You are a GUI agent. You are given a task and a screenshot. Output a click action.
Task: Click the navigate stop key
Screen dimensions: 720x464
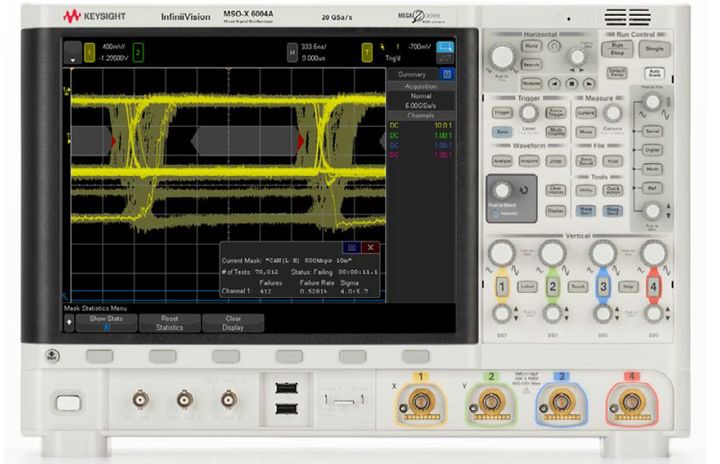[x=572, y=84]
